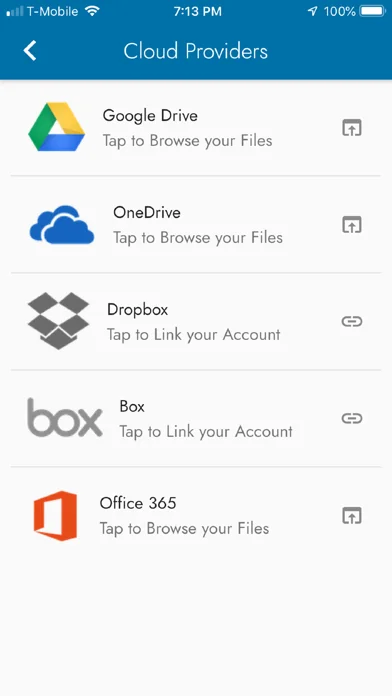Tap the Box link account chain icon
Viewport: 392px width, 696px height.
pyautogui.click(x=352, y=418)
